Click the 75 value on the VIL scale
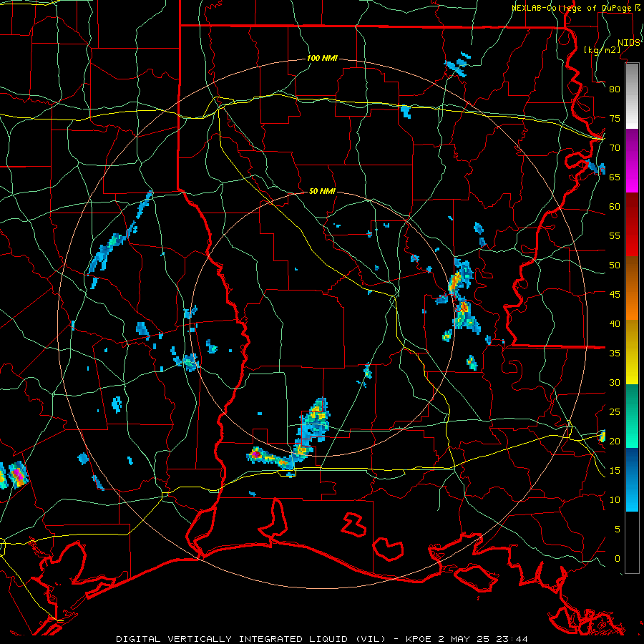This screenshot has width=644, height=644. pyautogui.click(x=615, y=118)
